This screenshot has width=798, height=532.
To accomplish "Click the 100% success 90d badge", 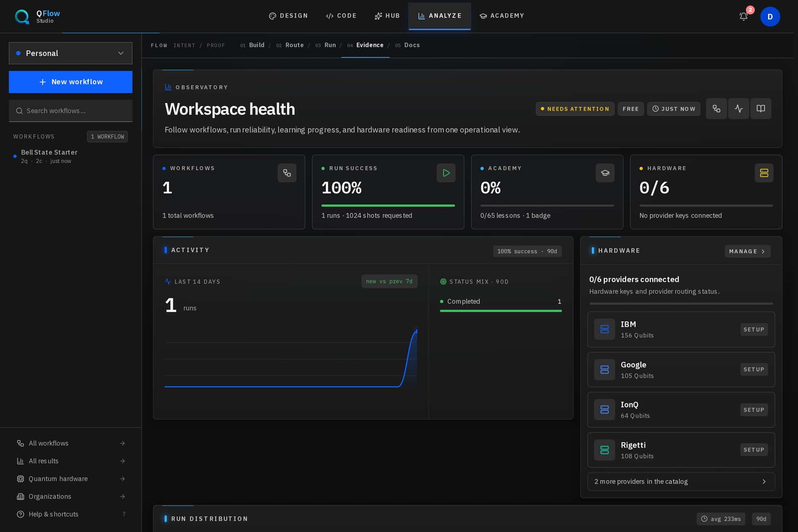I will (527, 251).
